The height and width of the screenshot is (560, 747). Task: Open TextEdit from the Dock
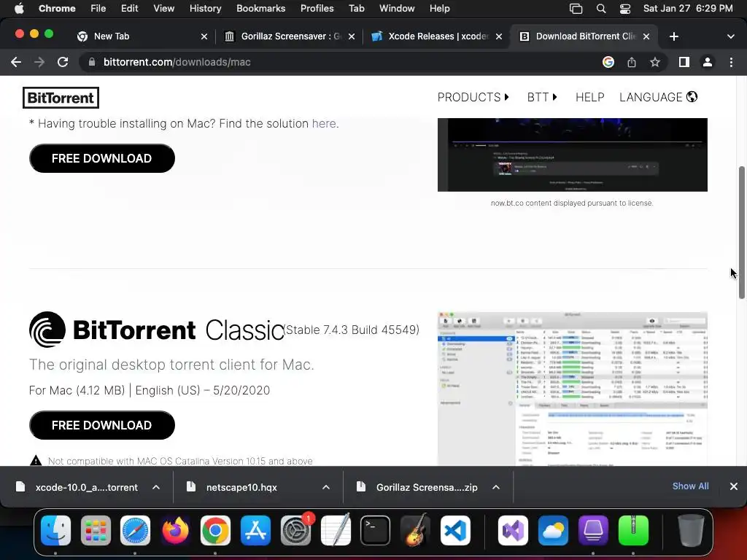336,530
